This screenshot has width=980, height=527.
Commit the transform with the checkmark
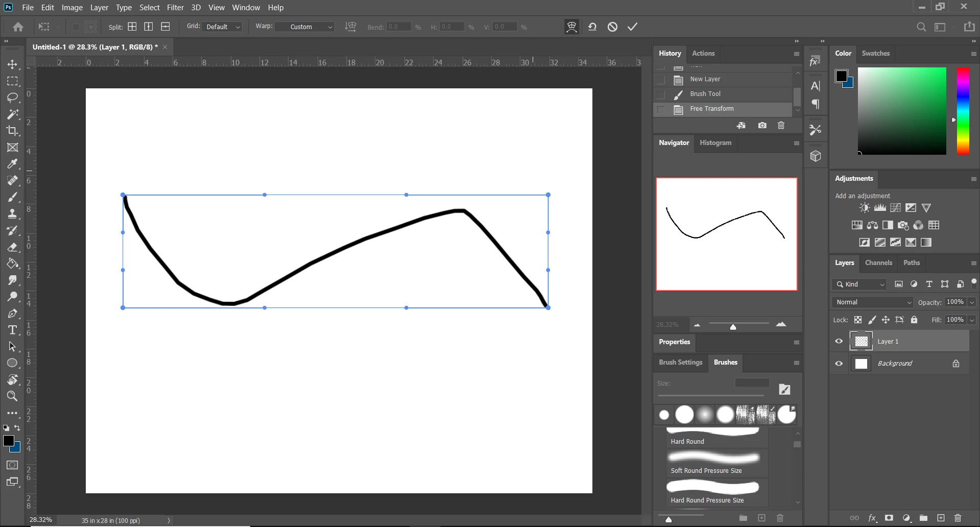click(632, 27)
